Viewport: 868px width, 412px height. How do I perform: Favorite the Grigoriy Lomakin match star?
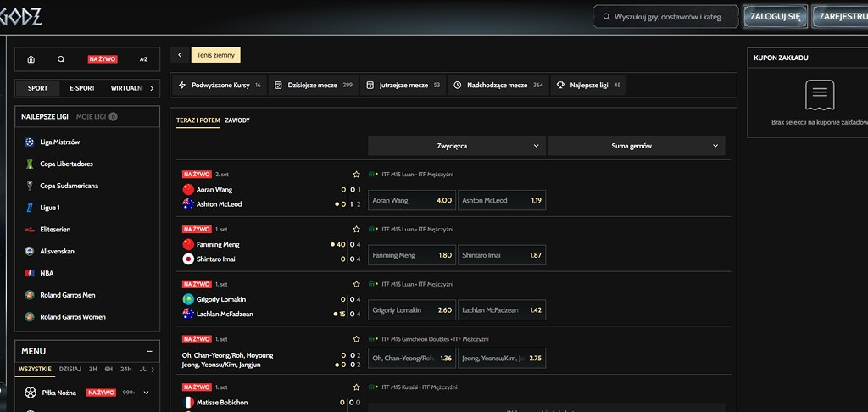click(357, 284)
